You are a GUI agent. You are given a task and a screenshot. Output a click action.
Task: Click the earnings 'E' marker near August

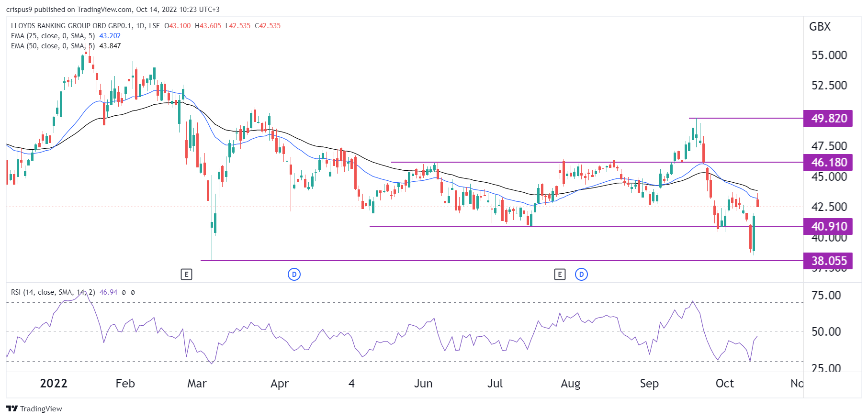[x=560, y=274]
